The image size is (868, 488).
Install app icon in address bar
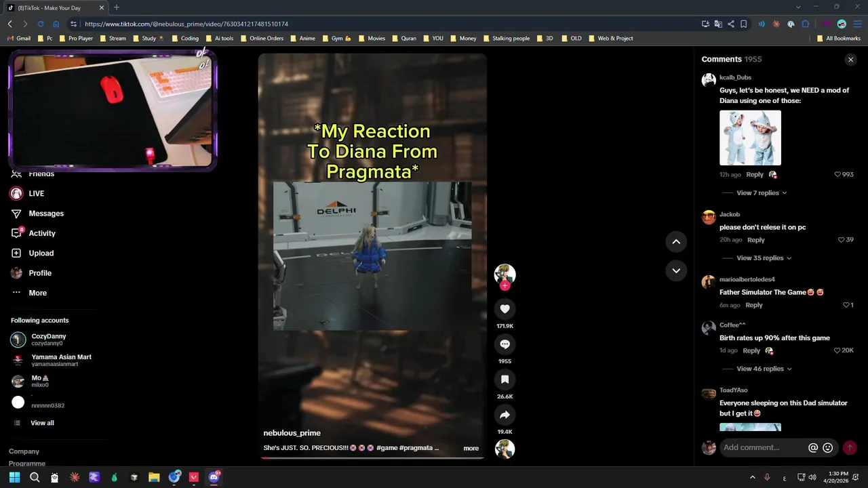[706, 24]
